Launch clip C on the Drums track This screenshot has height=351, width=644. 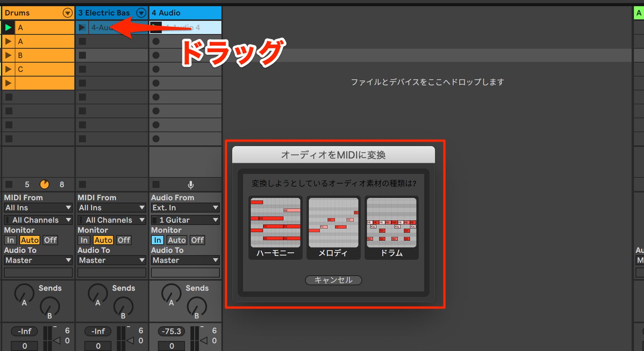tap(8, 69)
